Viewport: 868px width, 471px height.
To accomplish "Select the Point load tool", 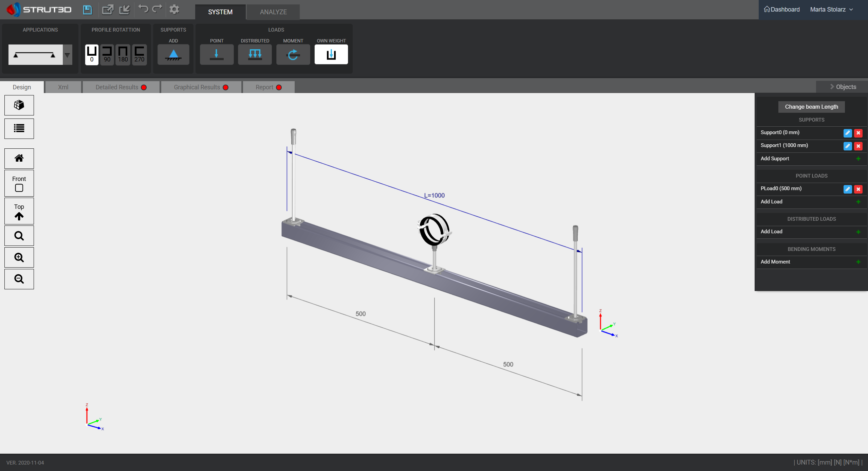I will pyautogui.click(x=217, y=54).
